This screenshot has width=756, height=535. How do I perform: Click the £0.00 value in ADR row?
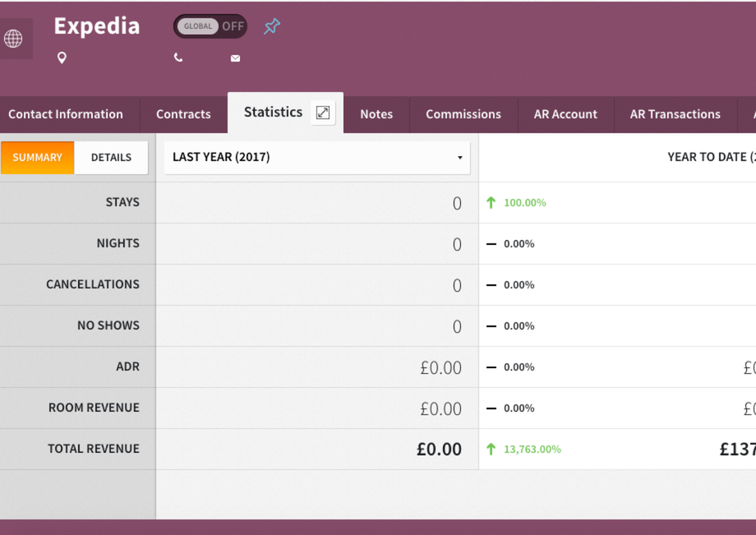(x=440, y=367)
